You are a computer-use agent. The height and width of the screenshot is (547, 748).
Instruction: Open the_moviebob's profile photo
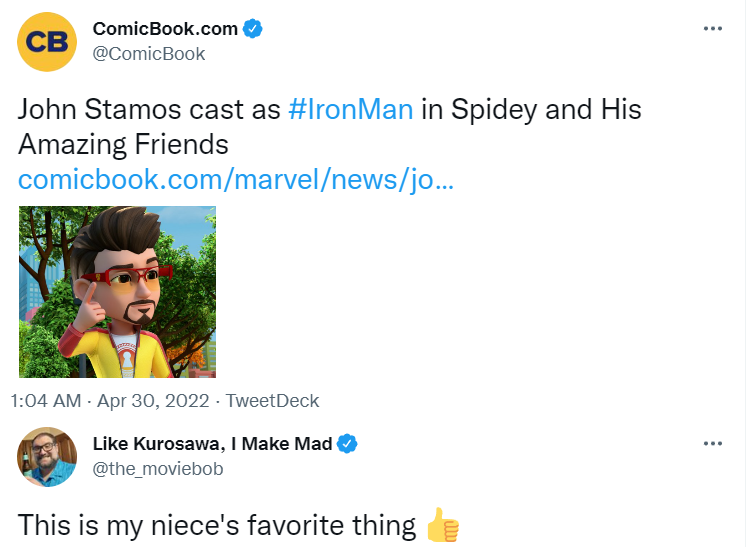[x=48, y=457]
